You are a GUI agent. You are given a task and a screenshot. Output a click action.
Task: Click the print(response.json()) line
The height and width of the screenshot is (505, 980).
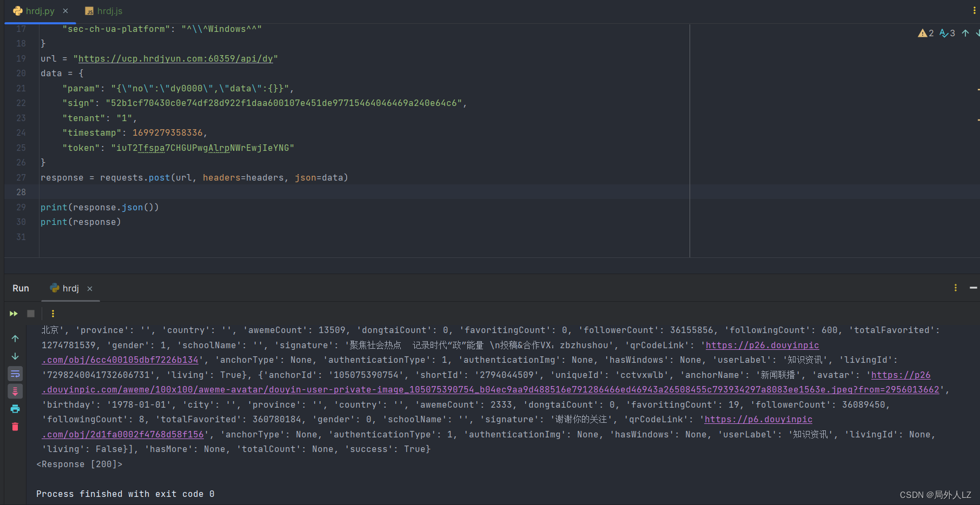point(100,207)
